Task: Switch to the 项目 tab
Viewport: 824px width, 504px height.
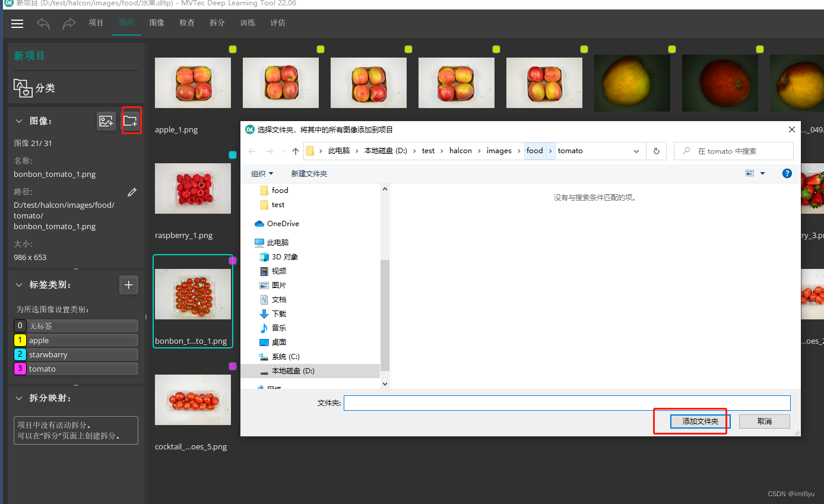Action: pos(96,23)
